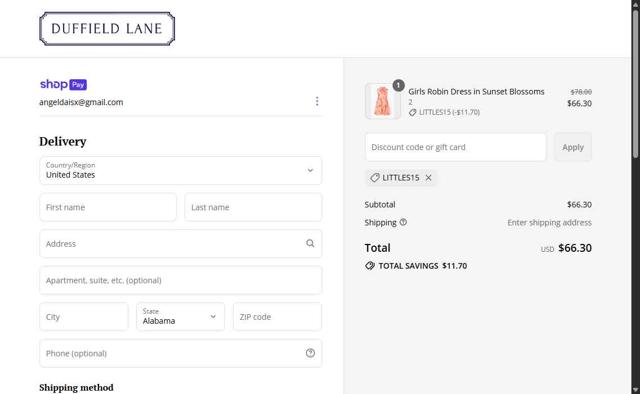Click the LITTLES15 tag under product name
640x394 pixels.
tap(444, 112)
